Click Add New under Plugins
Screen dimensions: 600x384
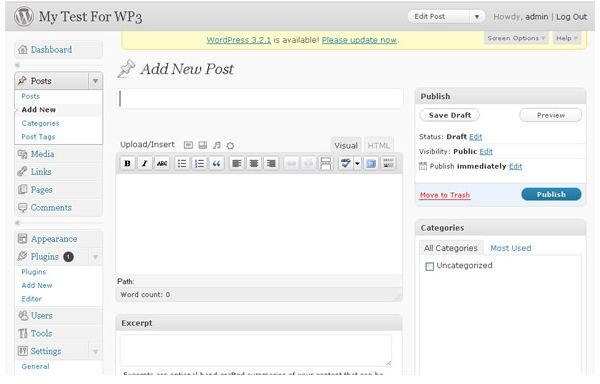point(37,285)
